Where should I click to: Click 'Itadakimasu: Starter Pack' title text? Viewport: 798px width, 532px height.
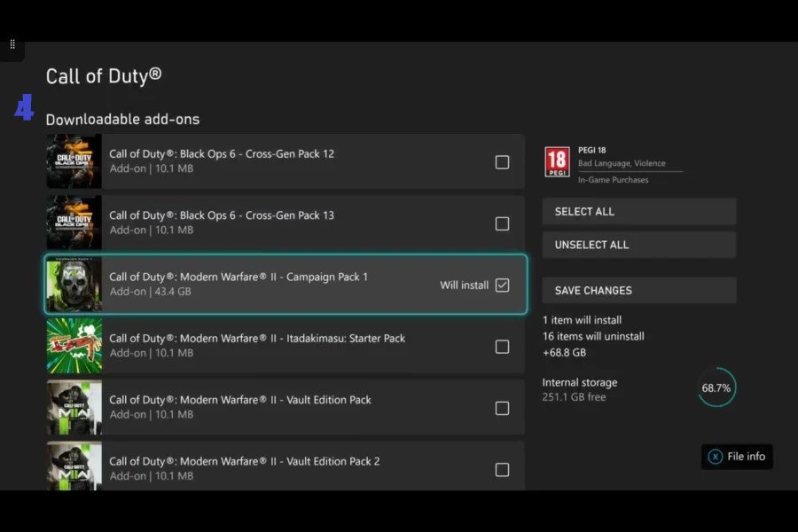(346, 339)
